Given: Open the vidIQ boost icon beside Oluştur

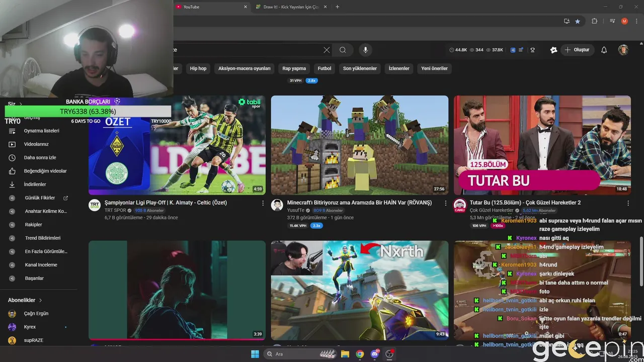Looking at the screenshot, I should point(553,50).
